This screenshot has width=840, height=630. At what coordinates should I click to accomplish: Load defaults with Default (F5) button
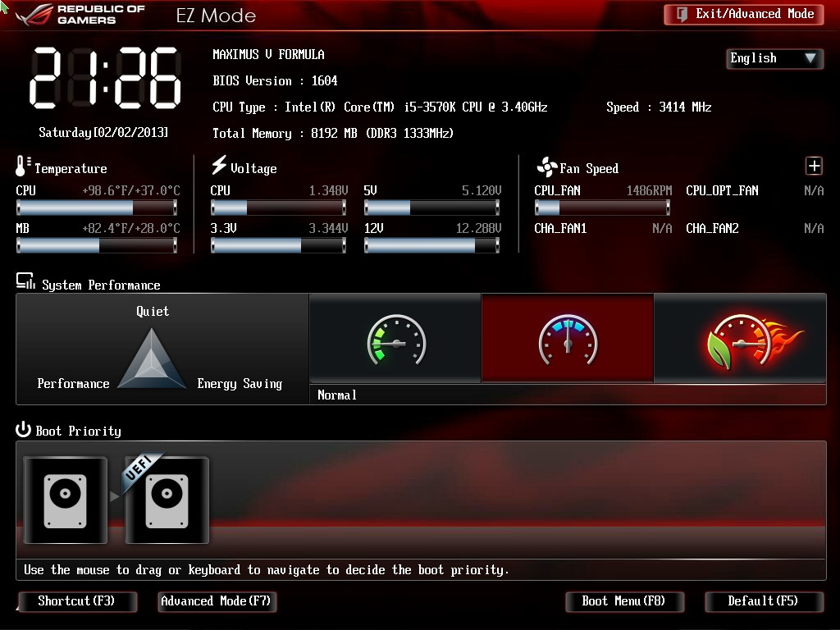pyautogui.click(x=763, y=601)
